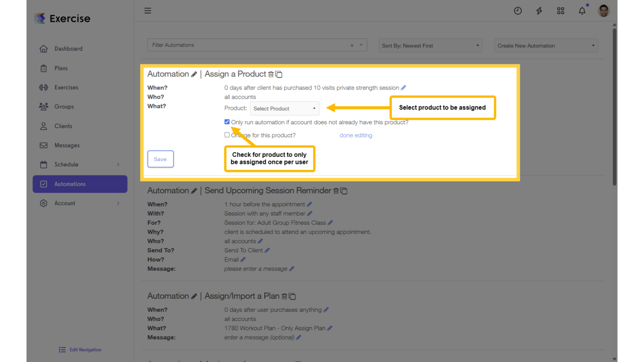Go to Messages in the sidebar

66,145
